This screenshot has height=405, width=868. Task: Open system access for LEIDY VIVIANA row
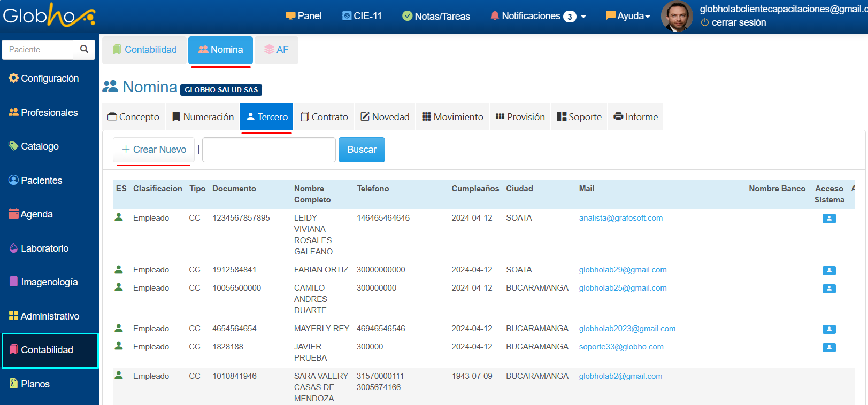pyautogui.click(x=829, y=219)
